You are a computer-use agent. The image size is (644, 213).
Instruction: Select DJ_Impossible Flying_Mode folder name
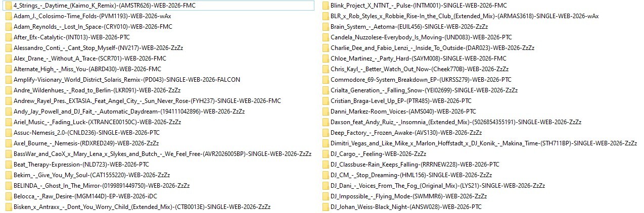(x=409, y=196)
